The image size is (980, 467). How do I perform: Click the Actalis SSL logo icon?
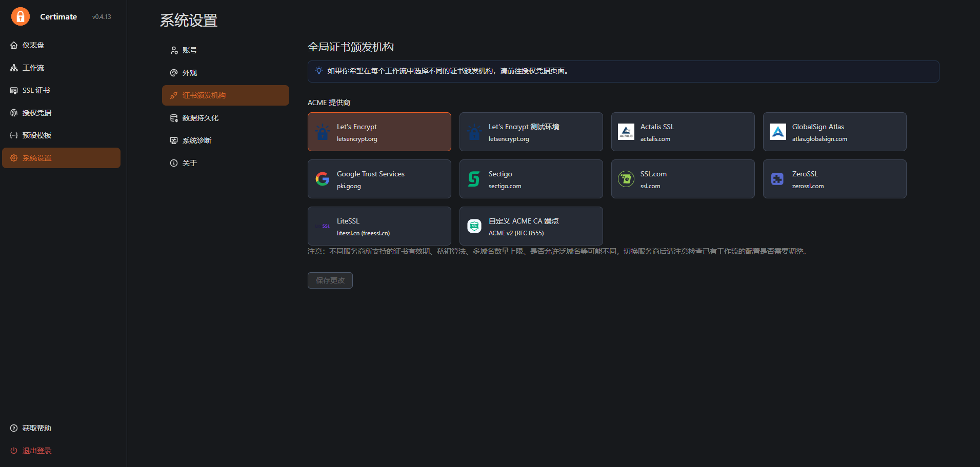(x=626, y=132)
